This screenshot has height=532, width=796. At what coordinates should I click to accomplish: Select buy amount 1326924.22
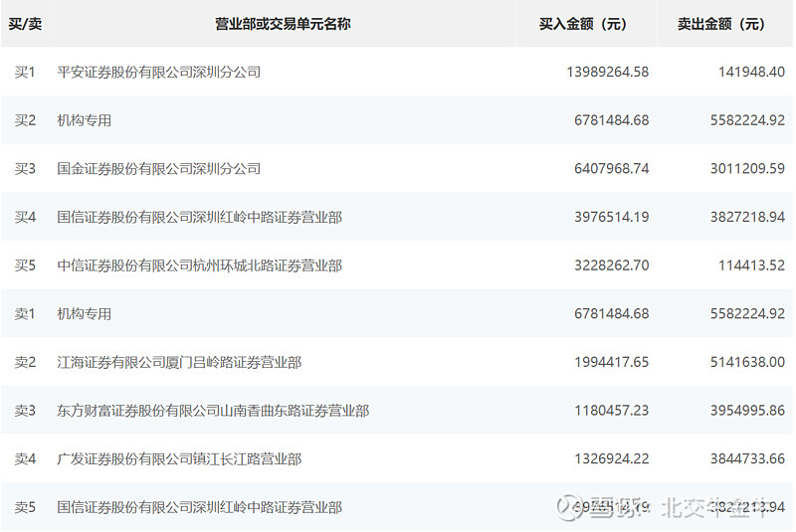612,459
